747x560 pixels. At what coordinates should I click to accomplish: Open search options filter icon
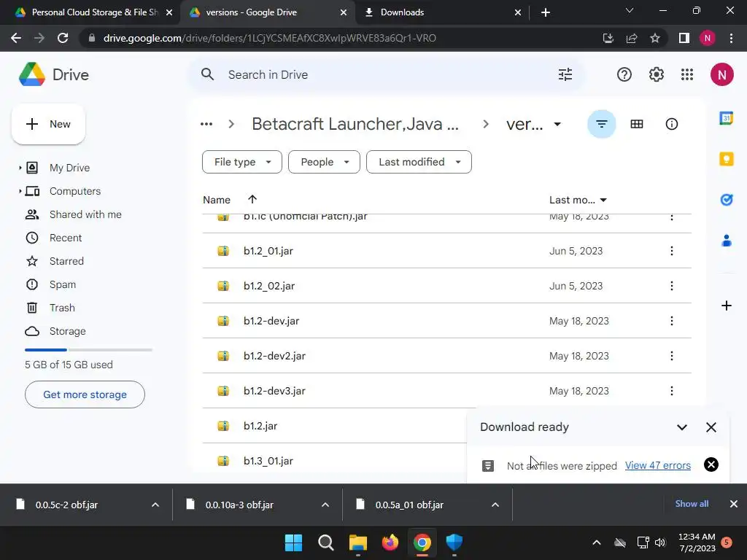565,74
